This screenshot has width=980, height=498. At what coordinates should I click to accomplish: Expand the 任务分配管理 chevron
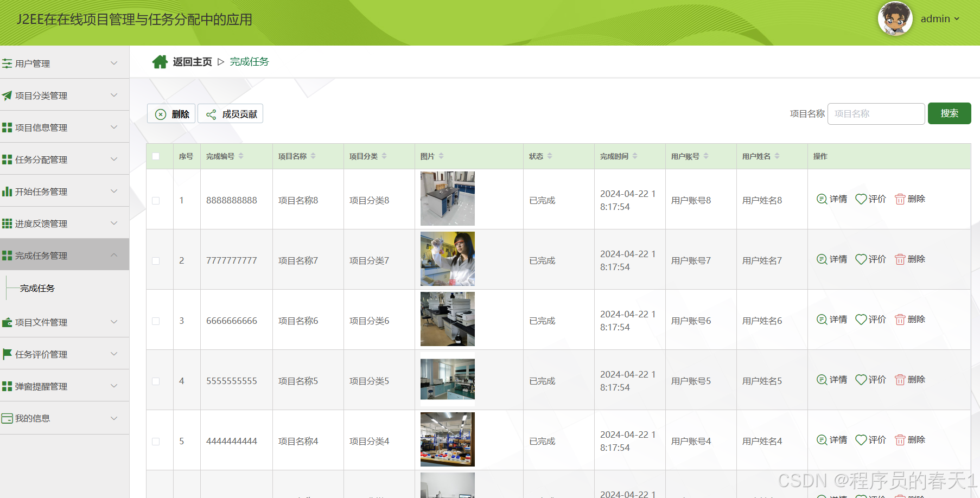[114, 159]
